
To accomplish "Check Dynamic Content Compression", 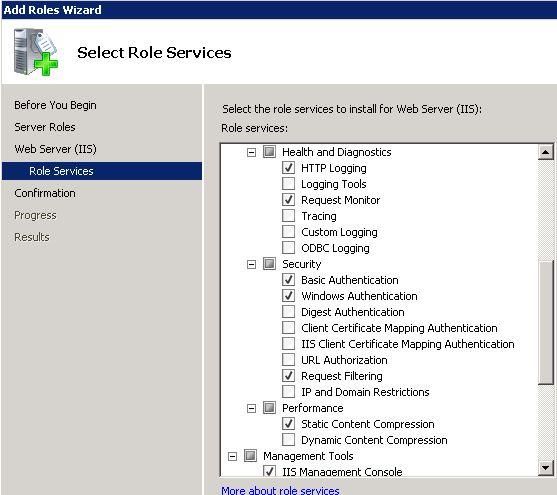I will coord(288,440).
